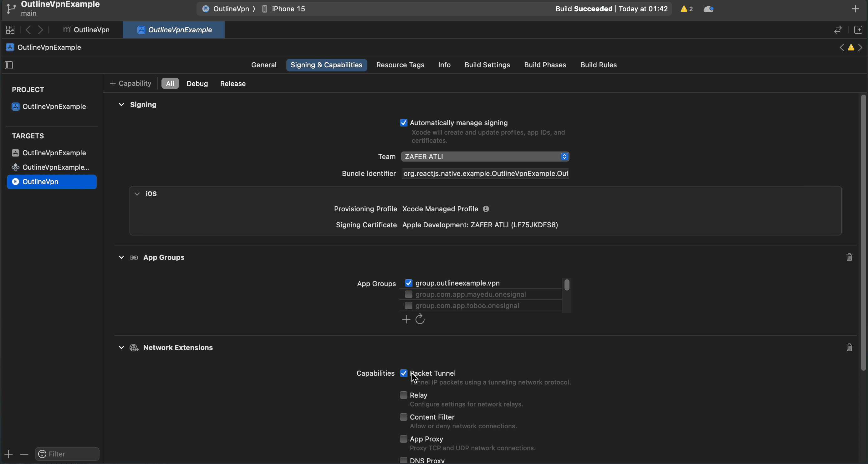Viewport: 868px width, 464px height.
Task: Jump to next issue chevron
Action: (860, 47)
